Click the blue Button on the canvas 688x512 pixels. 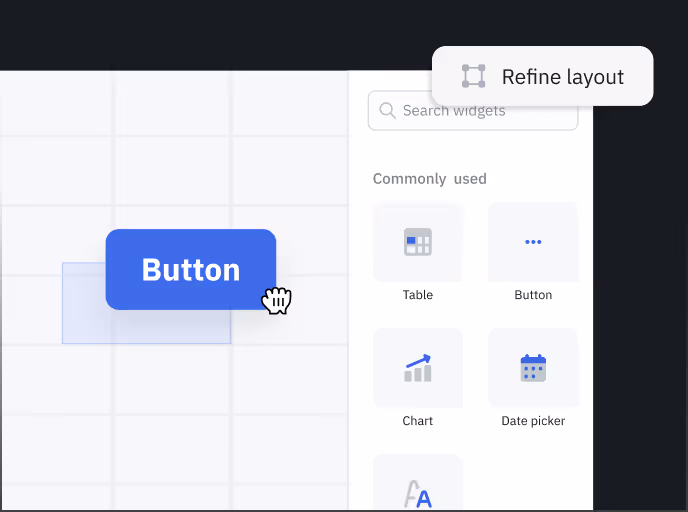(190, 269)
